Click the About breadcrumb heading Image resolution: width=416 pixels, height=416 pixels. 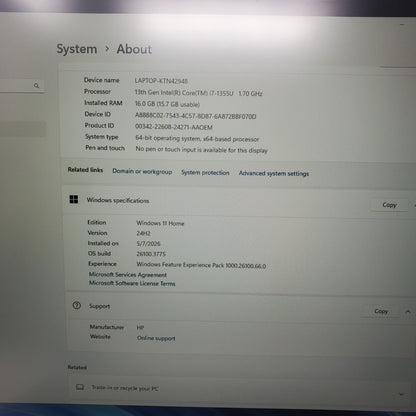click(x=134, y=49)
